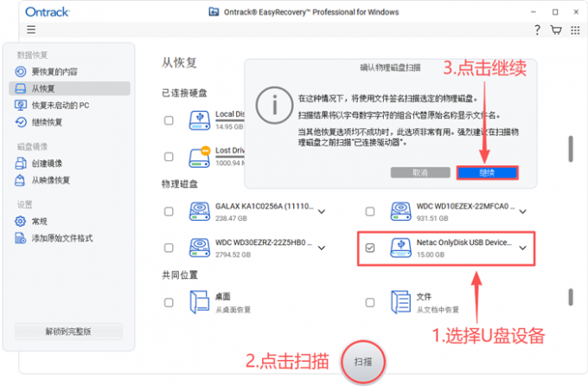Minimize the EasyRecovery window

click(534, 12)
